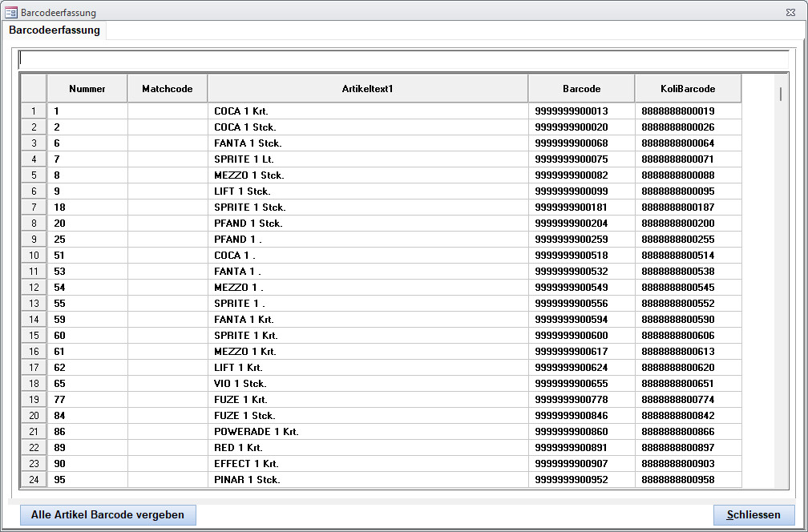808x532 pixels.
Task: Close the Barcodeerfassung window
Action: pyautogui.click(x=791, y=13)
